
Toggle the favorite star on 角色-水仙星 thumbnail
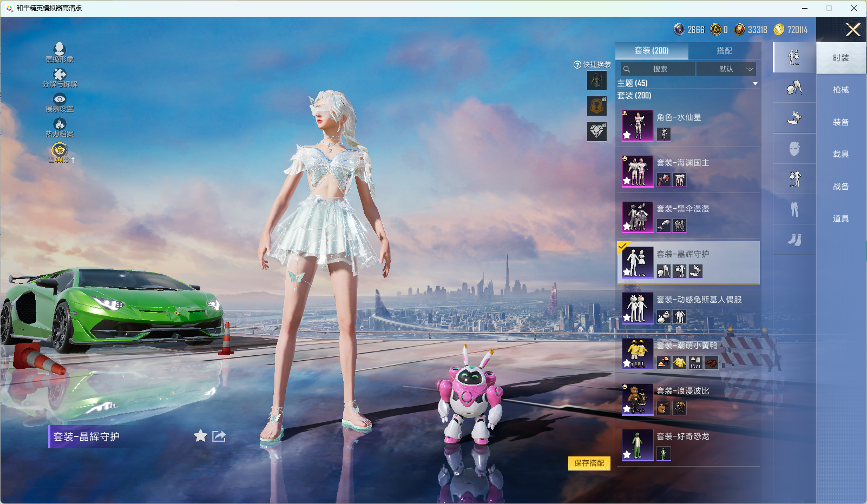point(627,135)
